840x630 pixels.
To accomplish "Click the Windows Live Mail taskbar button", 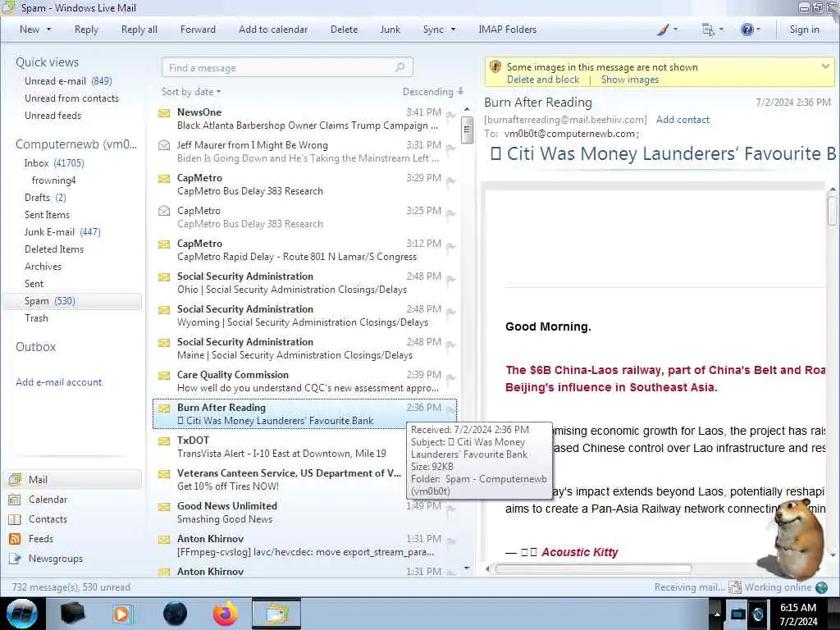I will point(276,614).
